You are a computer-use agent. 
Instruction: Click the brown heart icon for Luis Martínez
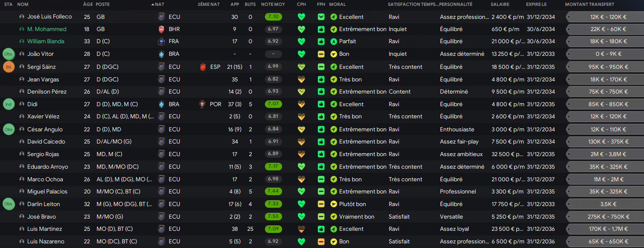pyautogui.click(x=301, y=229)
